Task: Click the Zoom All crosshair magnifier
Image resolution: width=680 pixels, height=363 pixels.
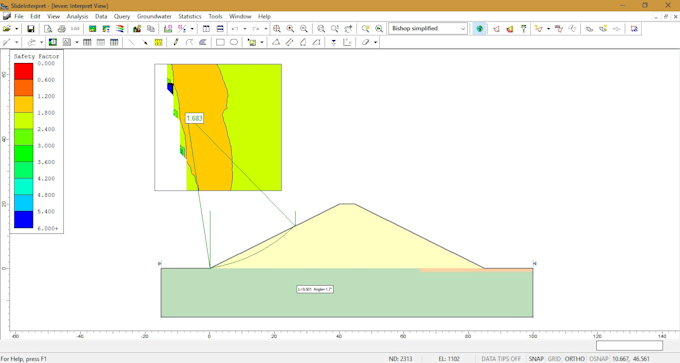Action: tap(277, 29)
